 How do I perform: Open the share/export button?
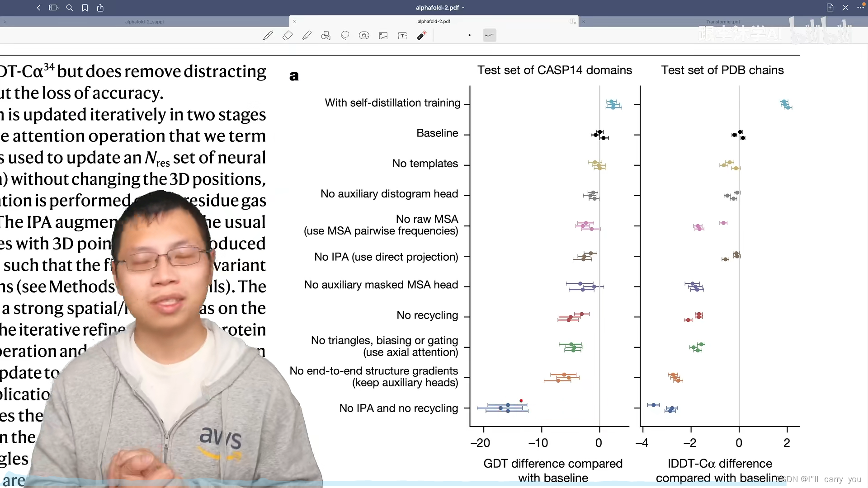[x=100, y=8]
